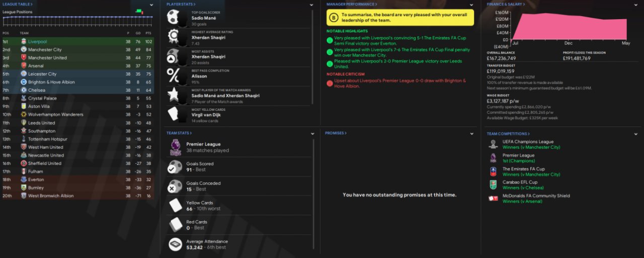This screenshot has width=644, height=258.
Task: Open the Team Stats panel dropdown arrow
Action: click(312, 134)
